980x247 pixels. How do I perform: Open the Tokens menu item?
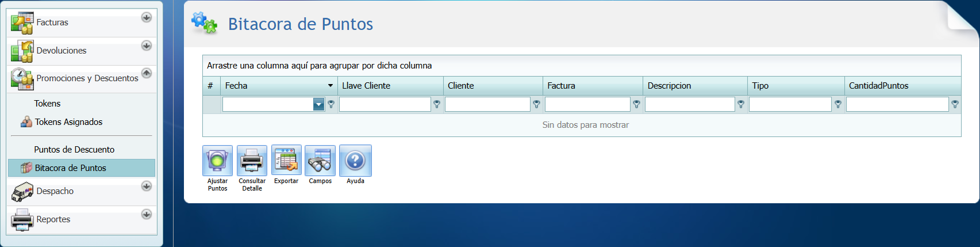(x=47, y=104)
